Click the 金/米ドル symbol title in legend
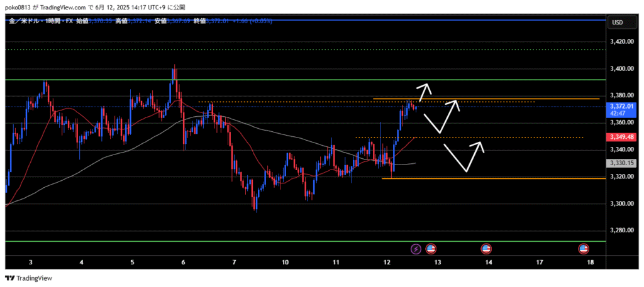The height and width of the screenshot is (287, 644). [x=24, y=21]
